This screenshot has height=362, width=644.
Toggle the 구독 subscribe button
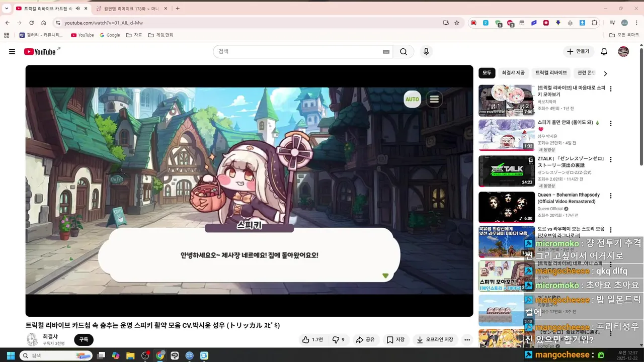tap(84, 340)
